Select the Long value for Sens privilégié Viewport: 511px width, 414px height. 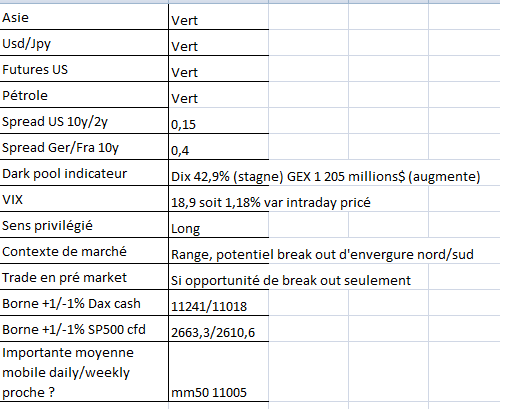(x=219, y=225)
